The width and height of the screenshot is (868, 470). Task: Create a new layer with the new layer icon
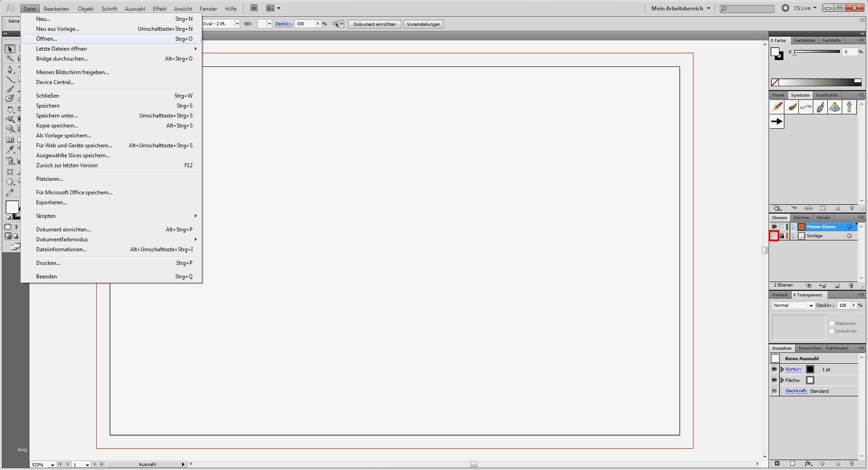837,286
